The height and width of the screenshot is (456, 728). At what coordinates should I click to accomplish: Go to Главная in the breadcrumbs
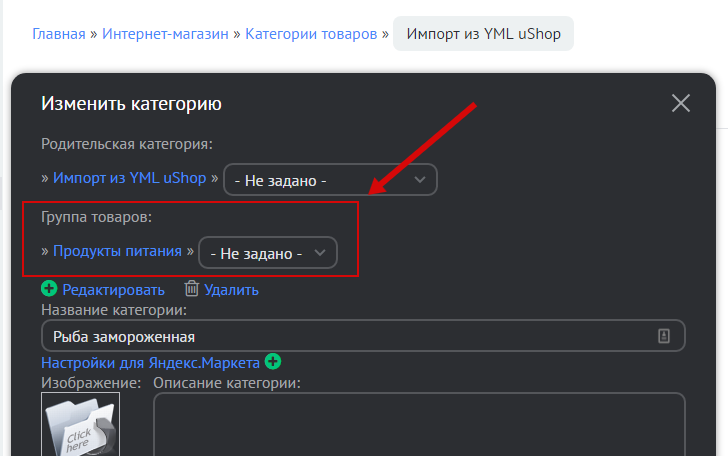(x=58, y=34)
